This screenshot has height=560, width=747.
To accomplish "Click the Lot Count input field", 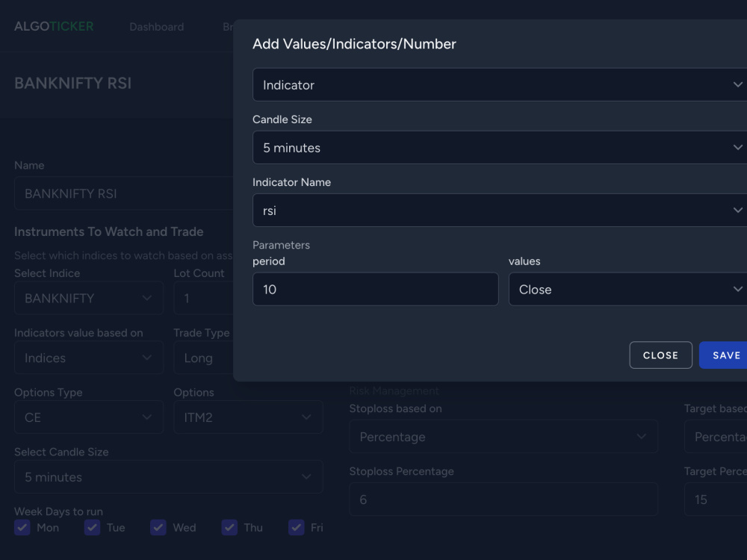I will click(204, 298).
